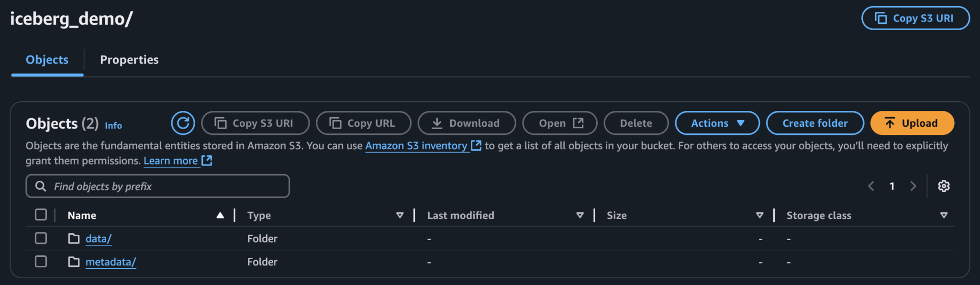
Task: Open table preferences gear icon
Action: point(944,186)
